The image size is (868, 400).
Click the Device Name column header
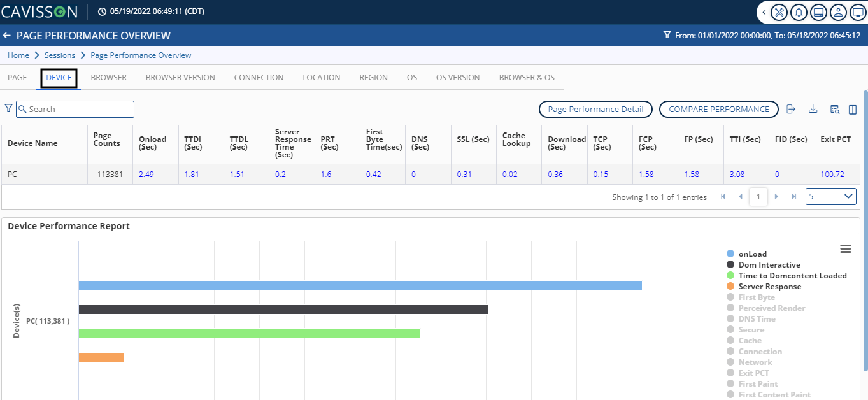45,143
